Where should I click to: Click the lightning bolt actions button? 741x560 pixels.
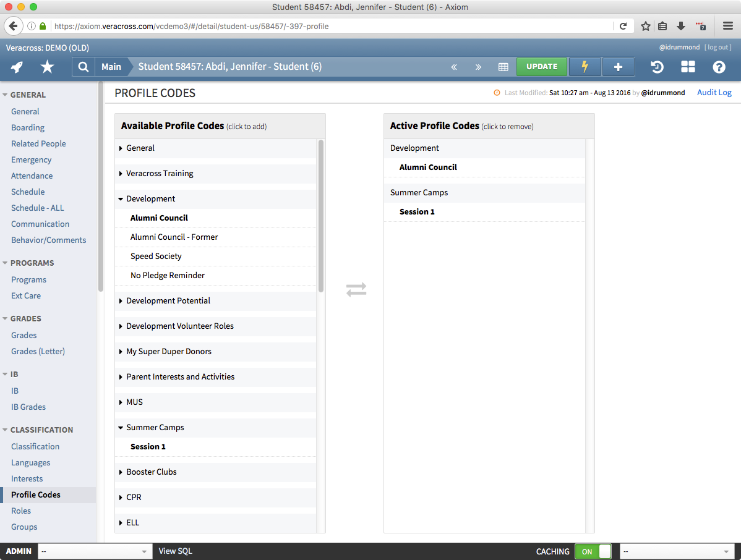tap(585, 67)
